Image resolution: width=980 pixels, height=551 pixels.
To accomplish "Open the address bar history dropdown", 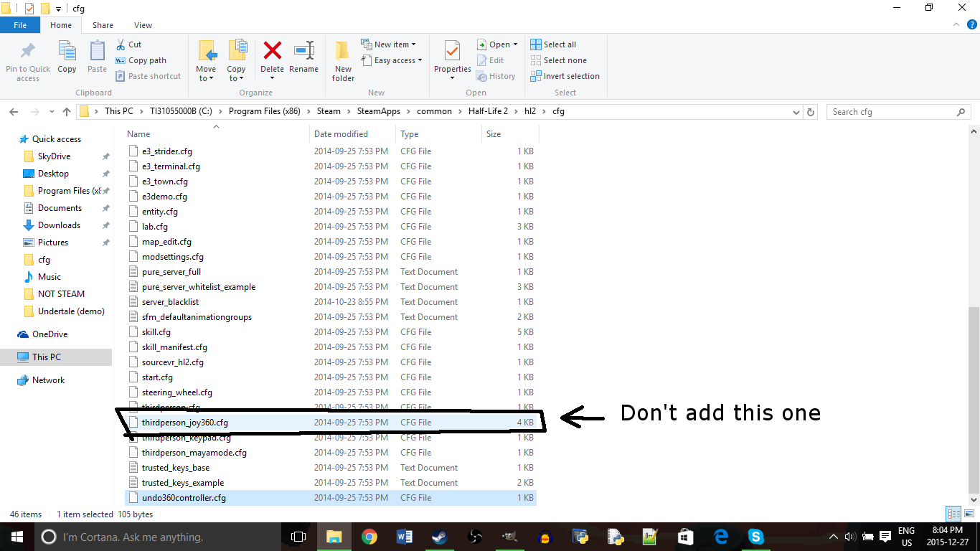I will [x=796, y=112].
